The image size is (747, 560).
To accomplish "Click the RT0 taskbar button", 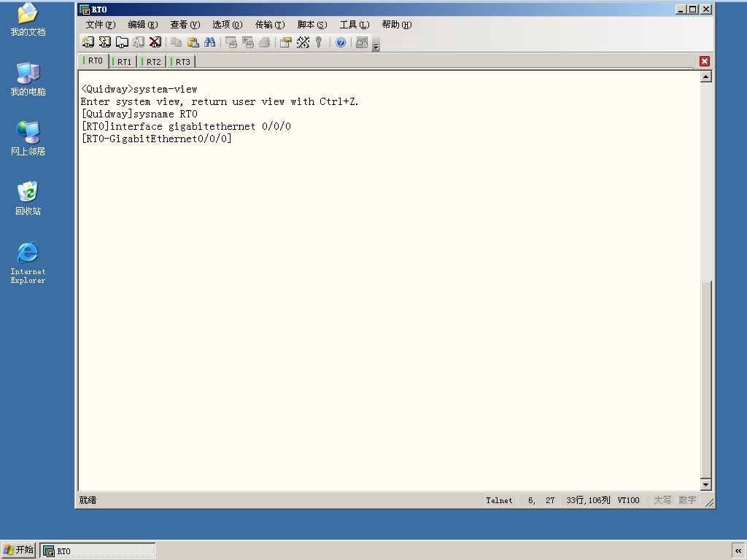I will [x=98, y=551].
